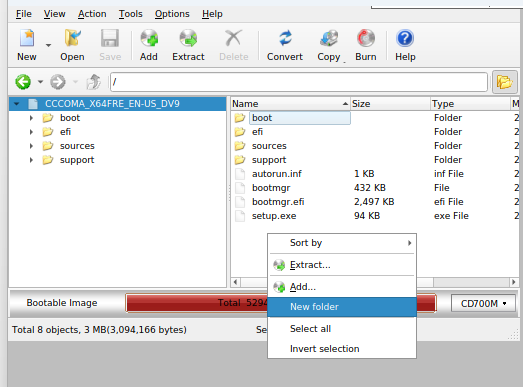Select the boot tree item

point(70,118)
